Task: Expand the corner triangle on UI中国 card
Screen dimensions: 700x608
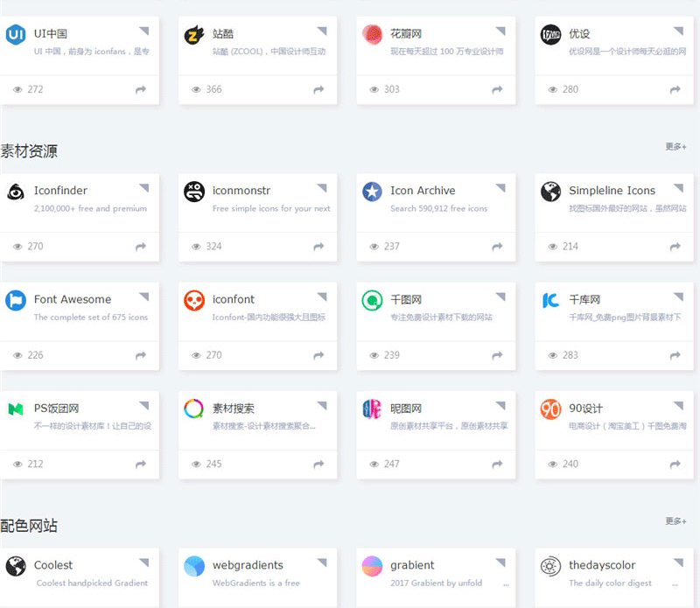Action: [144, 31]
